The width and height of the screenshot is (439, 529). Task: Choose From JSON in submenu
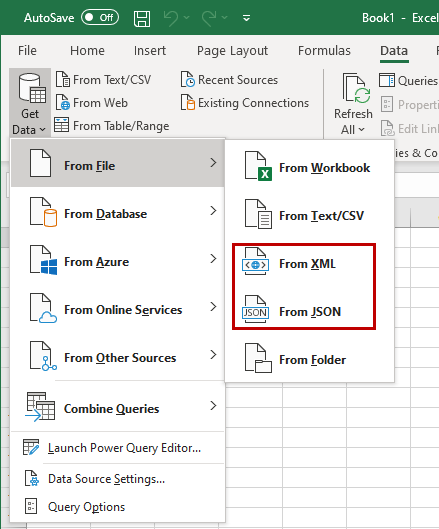(x=309, y=311)
